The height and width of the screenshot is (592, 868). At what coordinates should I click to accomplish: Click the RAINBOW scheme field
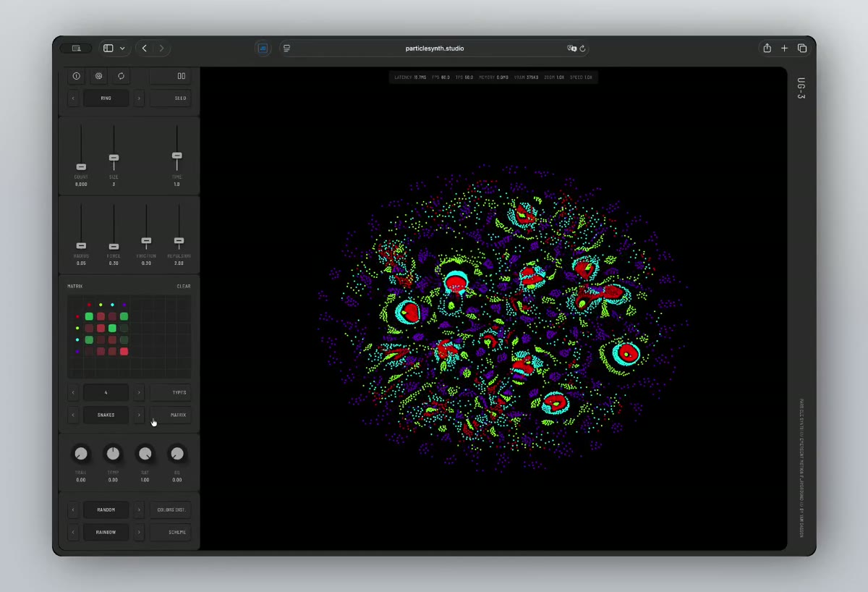(x=106, y=532)
